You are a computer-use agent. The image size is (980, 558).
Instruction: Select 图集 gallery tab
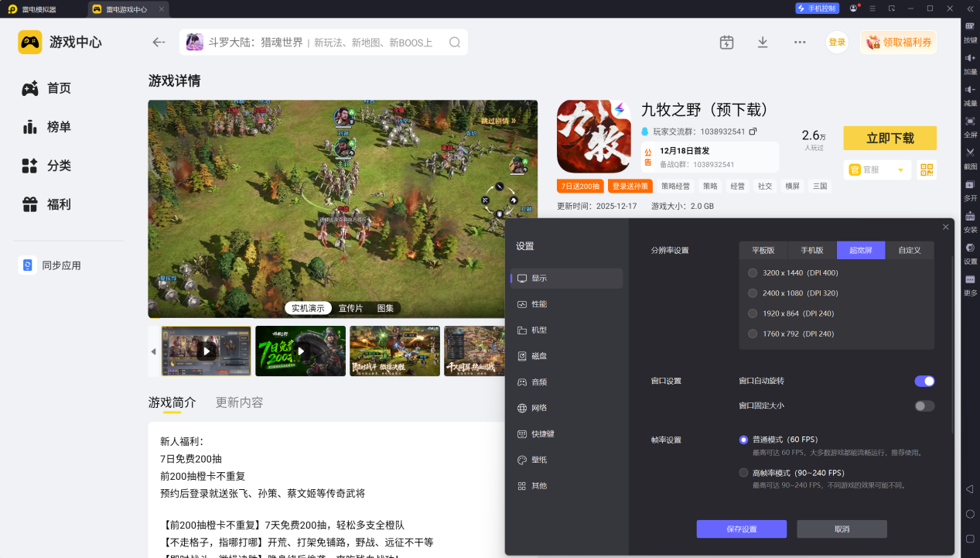[x=385, y=308]
